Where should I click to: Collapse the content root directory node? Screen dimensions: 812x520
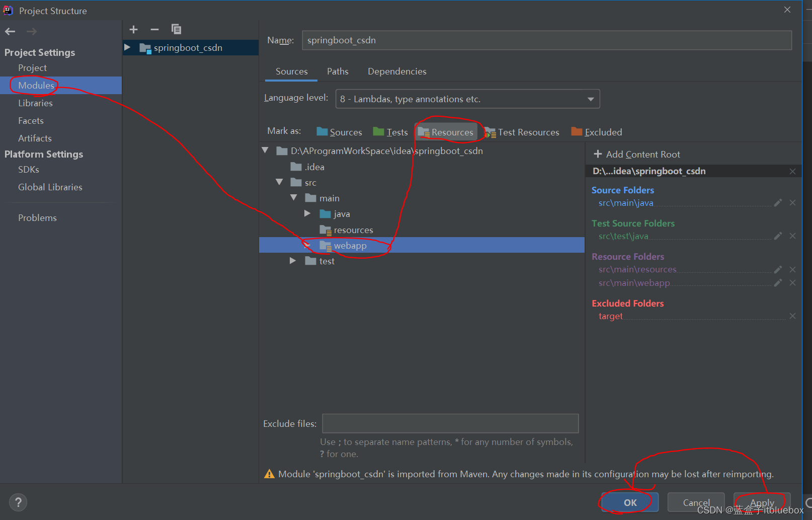(265, 151)
